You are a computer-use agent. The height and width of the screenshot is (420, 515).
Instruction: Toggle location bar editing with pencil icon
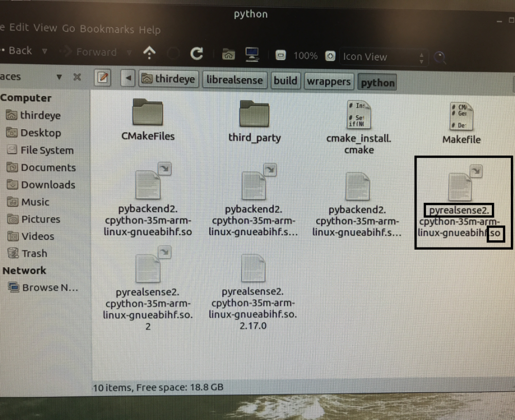pyautogui.click(x=101, y=78)
